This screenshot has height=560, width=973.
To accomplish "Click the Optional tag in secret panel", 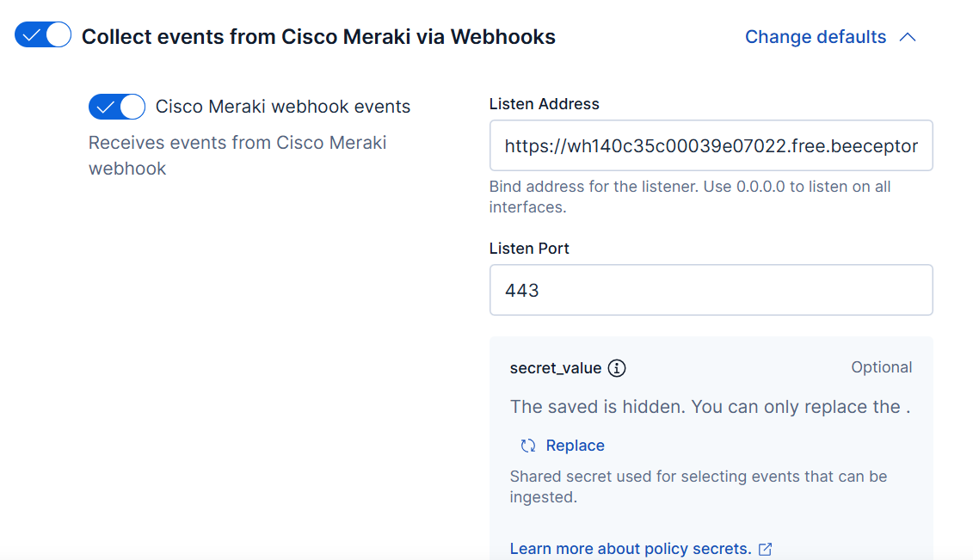I will (881, 367).
